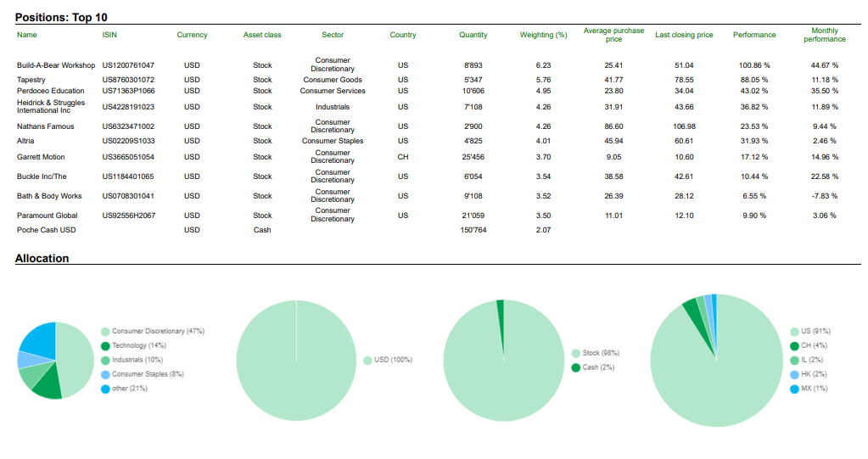868x459 pixels.
Task: Click the Consumer Staples sector cell
Action: tap(333, 141)
